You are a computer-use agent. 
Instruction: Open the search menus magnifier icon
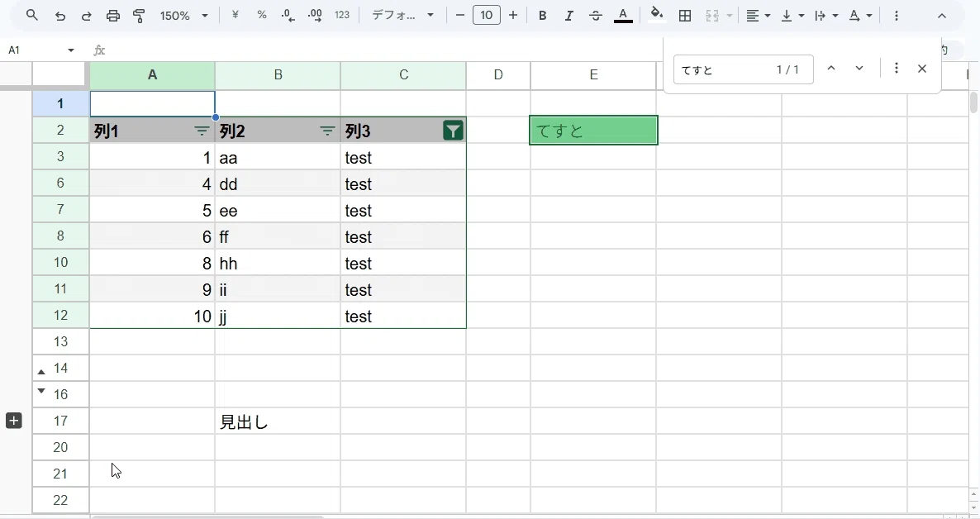pyautogui.click(x=32, y=16)
